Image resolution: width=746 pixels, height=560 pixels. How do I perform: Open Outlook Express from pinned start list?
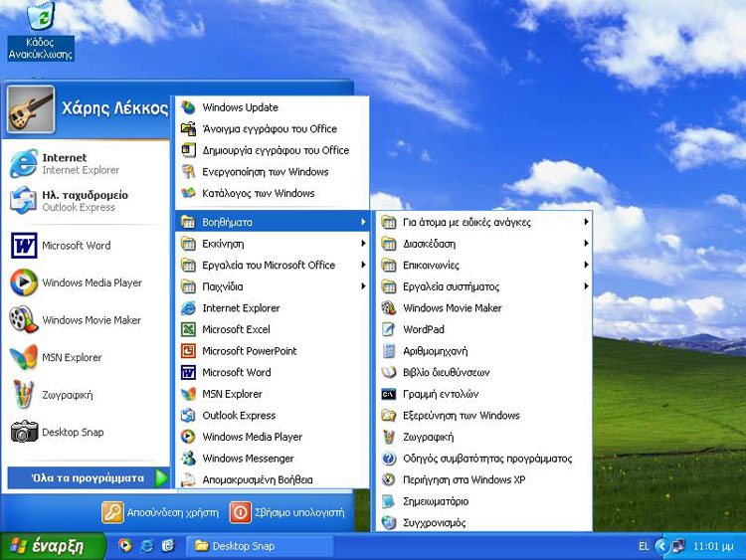tap(86, 200)
